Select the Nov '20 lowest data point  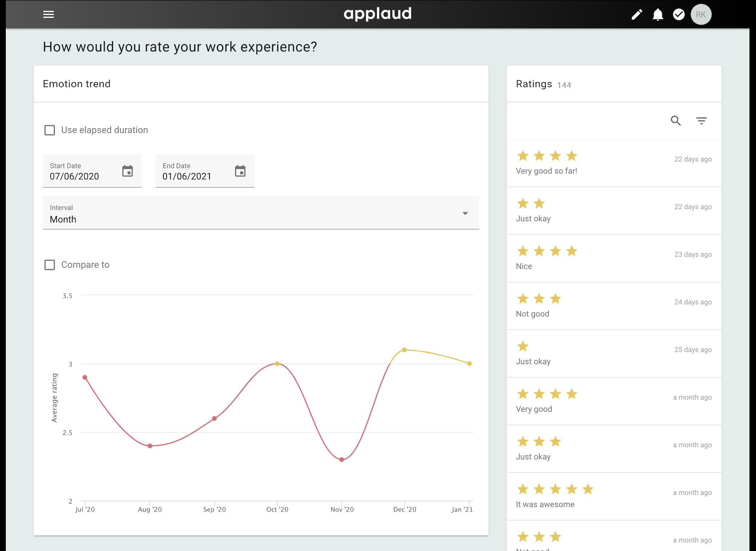342,460
